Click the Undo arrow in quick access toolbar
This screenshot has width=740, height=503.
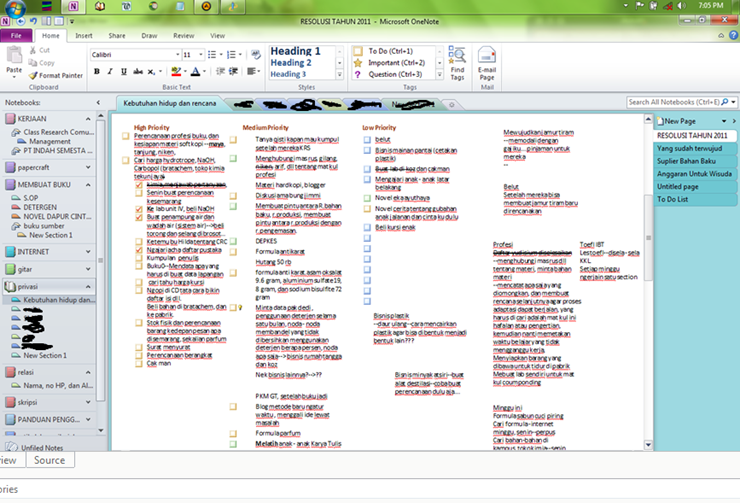33,21
